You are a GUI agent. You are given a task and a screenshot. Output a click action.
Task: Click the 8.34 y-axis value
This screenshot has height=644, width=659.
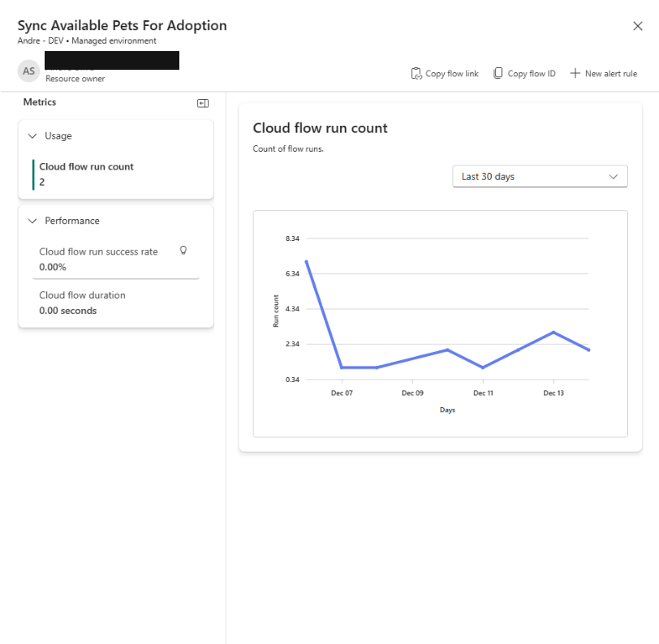[x=292, y=238]
